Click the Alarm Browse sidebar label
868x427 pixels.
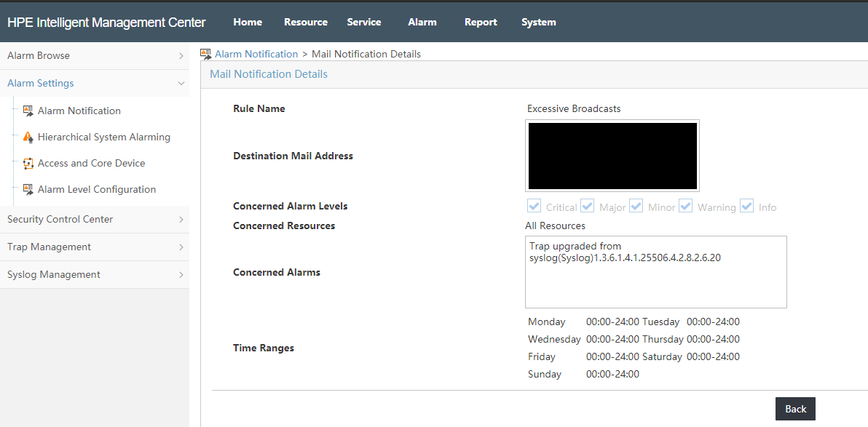coord(38,56)
